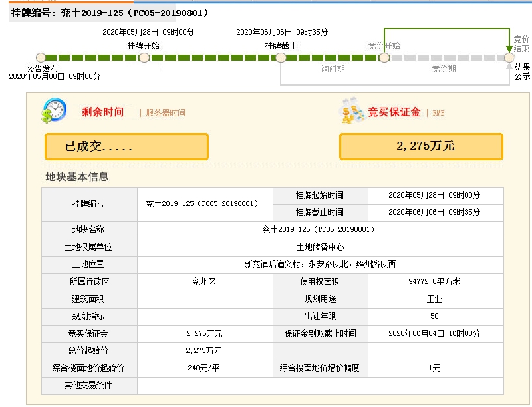Click the 竞买保证金 heading beside the coins
Viewport: 532px width, 407px height.
click(394, 112)
